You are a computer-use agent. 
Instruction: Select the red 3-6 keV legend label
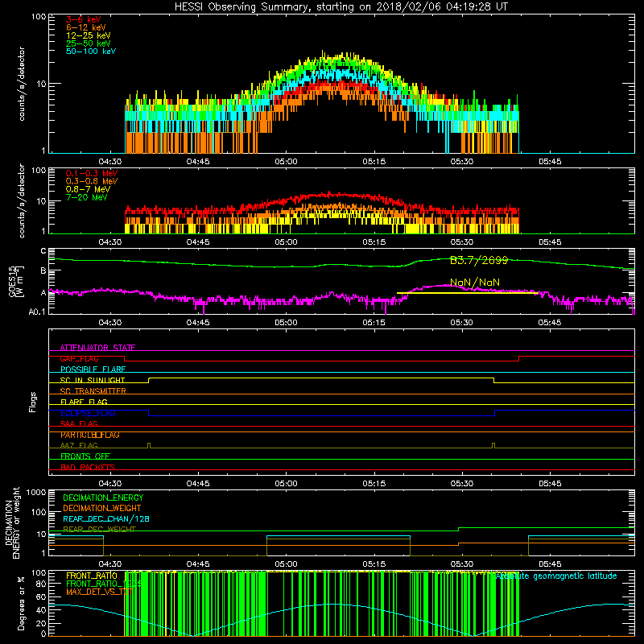[x=84, y=19]
